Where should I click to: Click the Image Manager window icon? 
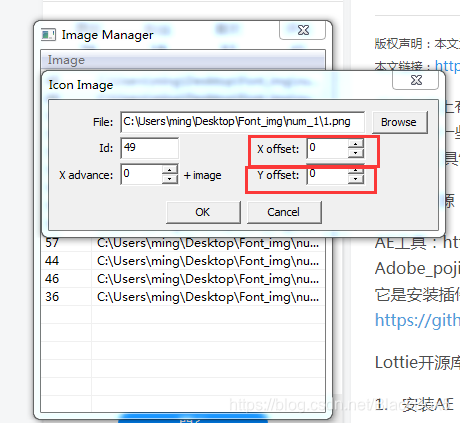[x=48, y=34]
